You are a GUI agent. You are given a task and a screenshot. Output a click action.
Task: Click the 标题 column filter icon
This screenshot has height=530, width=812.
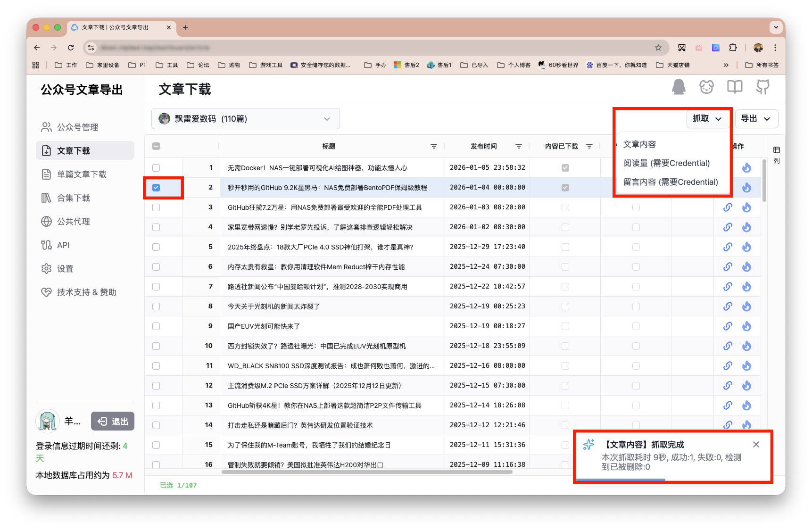[x=434, y=146]
